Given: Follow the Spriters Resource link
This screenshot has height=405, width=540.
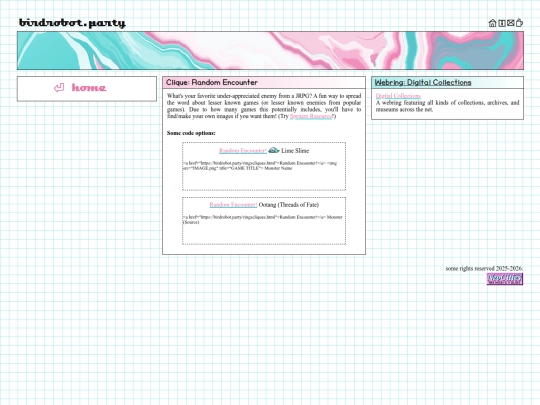Looking at the screenshot, I should (x=311, y=116).
